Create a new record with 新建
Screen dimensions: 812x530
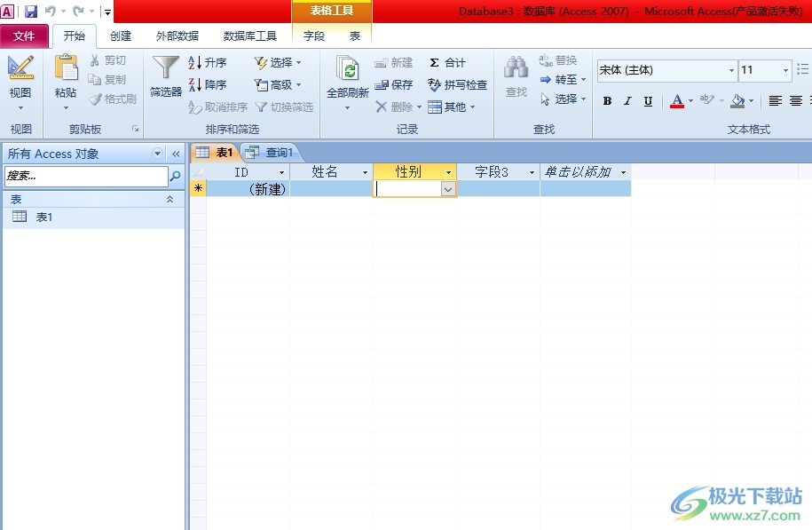coord(393,63)
